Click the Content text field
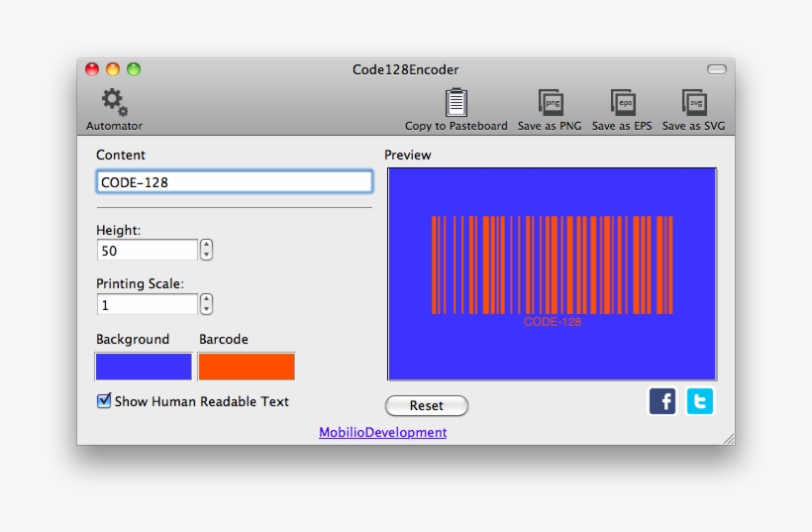 pos(234,182)
